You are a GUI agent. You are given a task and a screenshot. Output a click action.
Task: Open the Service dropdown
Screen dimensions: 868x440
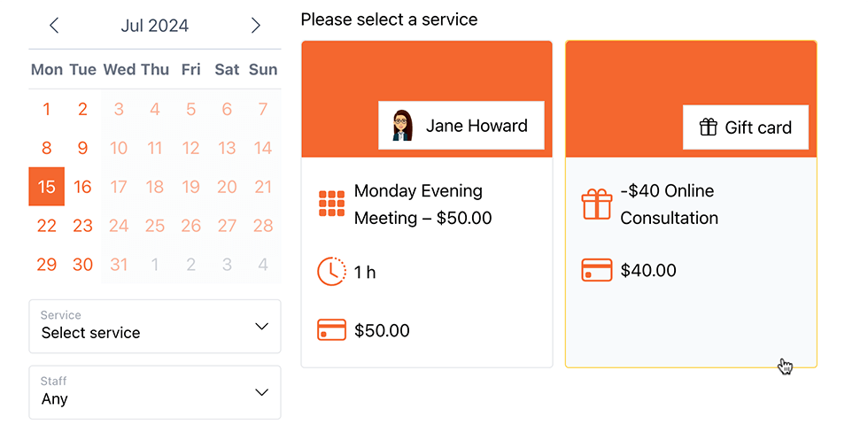(155, 326)
